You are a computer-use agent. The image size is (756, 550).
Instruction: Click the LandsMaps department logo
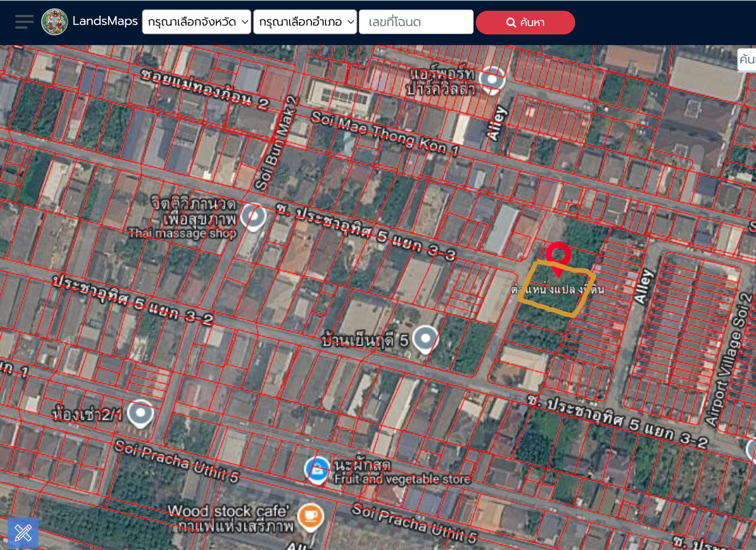[x=54, y=22]
